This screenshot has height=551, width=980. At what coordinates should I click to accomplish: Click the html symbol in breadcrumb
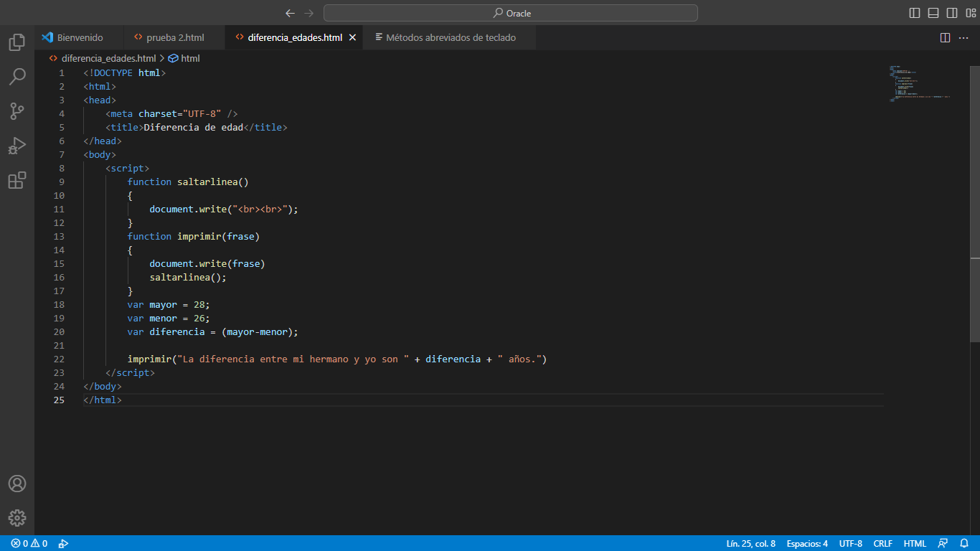click(x=190, y=58)
